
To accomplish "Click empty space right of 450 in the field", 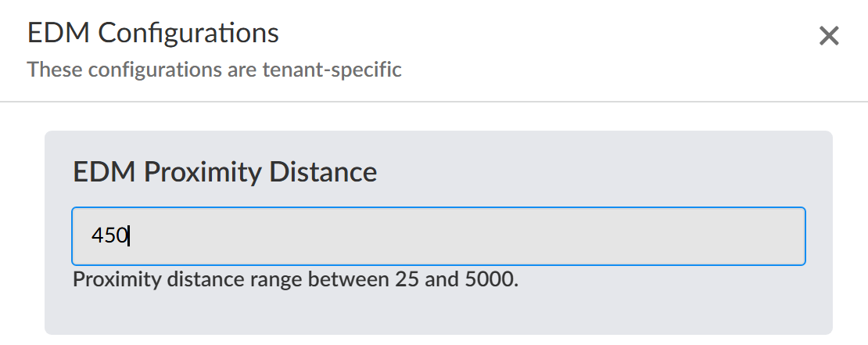I will pyautogui.click(x=469, y=235).
